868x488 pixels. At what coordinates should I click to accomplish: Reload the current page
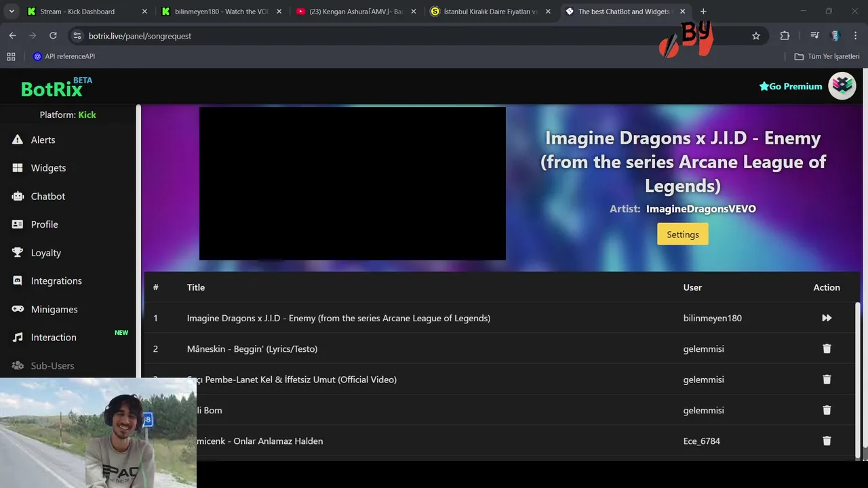[x=53, y=36]
